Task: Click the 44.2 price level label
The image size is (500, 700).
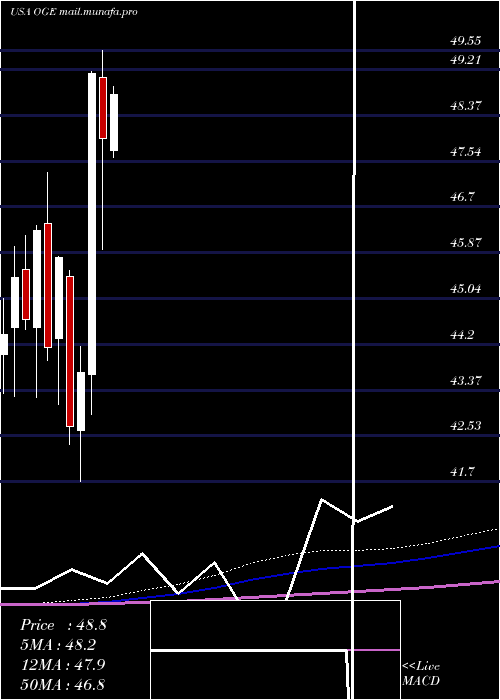Action: pyautogui.click(x=462, y=335)
